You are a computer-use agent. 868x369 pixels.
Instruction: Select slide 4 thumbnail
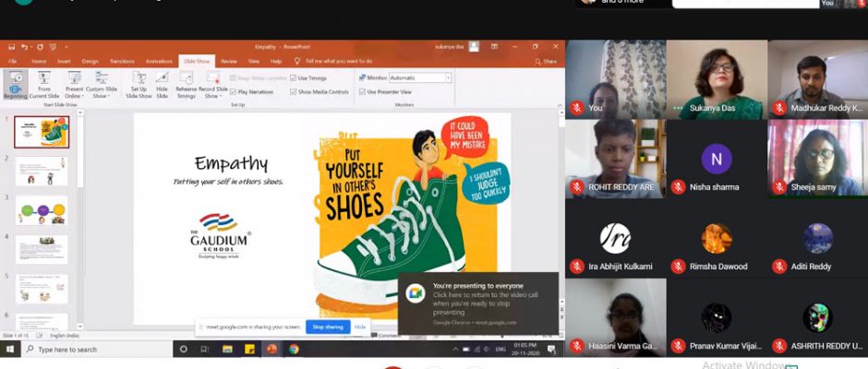point(42,249)
